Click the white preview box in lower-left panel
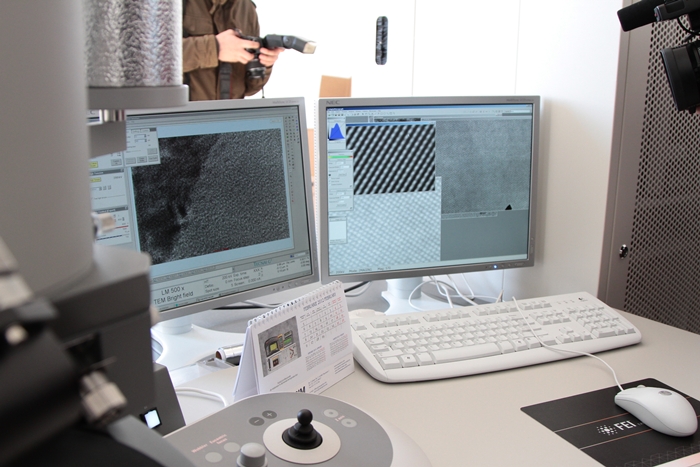The image size is (700, 467). (x=338, y=230)
